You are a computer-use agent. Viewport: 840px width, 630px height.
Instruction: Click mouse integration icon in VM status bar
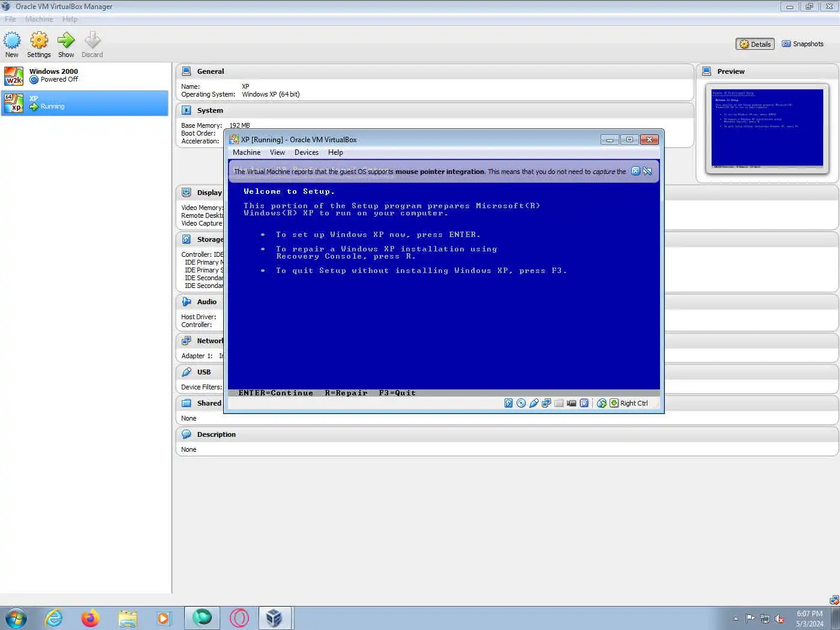(602, 403)
